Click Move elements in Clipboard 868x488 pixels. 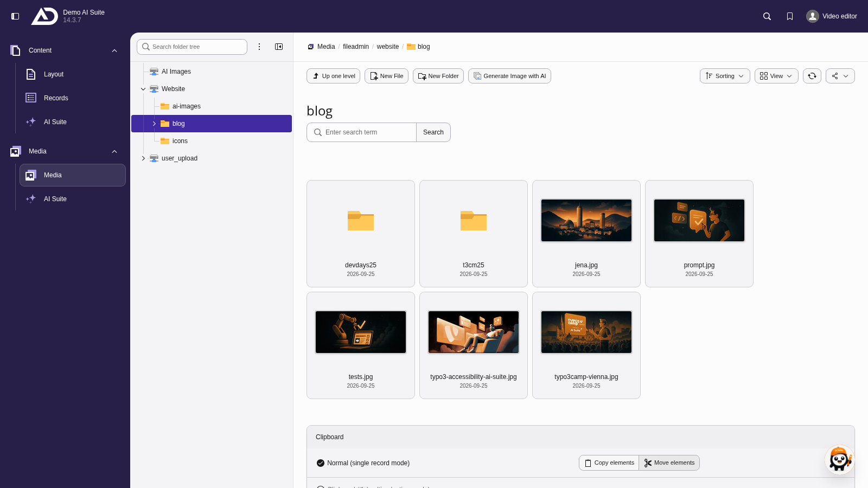pos(669,463)
